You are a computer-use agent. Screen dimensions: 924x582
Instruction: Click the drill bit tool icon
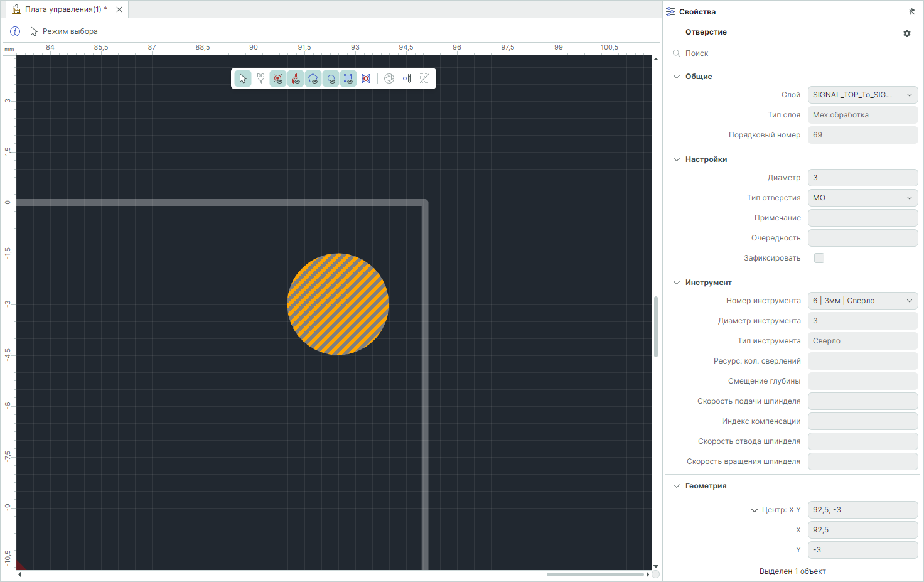(407, 78)
